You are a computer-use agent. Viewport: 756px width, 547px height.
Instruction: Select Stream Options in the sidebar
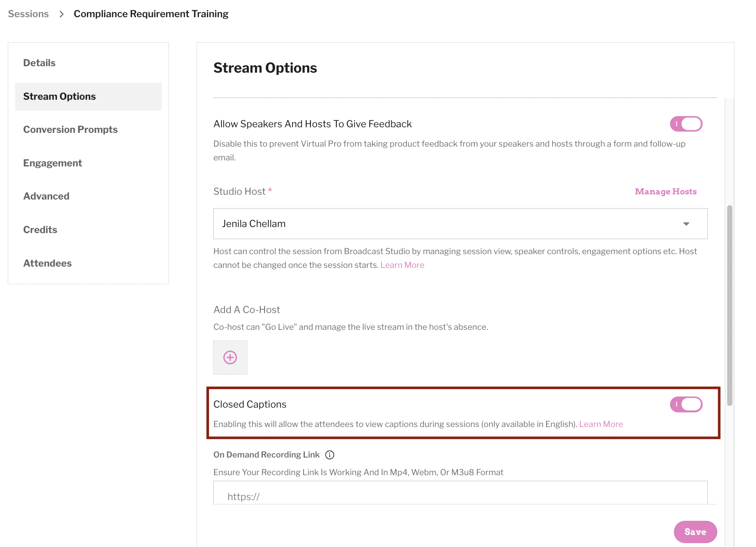point(88,96)
